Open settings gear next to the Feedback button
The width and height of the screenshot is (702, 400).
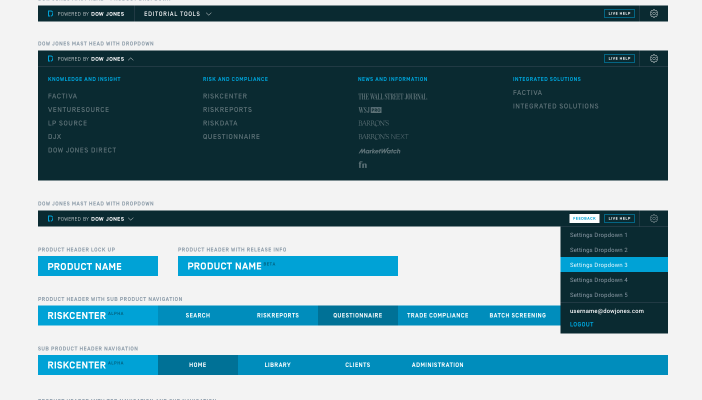coord(654,219)
